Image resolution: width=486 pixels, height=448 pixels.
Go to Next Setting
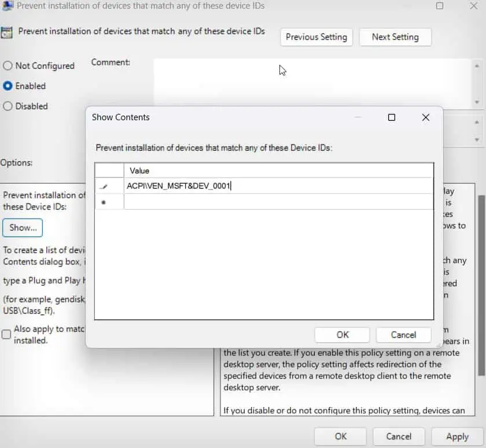pyautogui.click(x=395, y=37)
